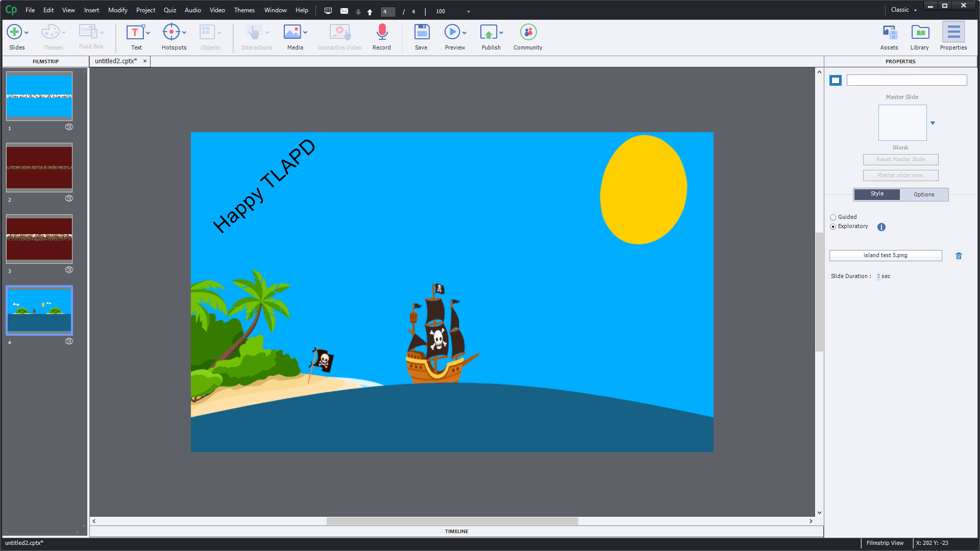The image size is (980, 551).
Task: Open the zoom level dropdown
Action: [x=468, y=12]
